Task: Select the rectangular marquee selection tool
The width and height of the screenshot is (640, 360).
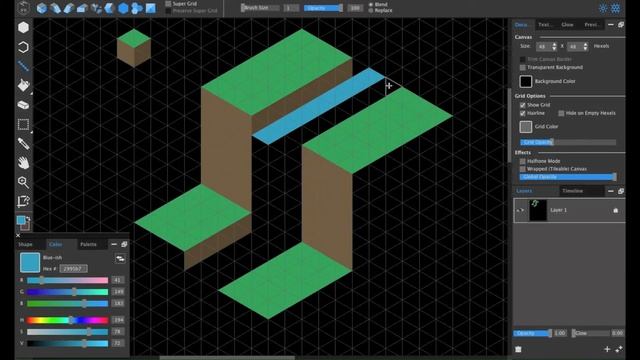Action: pyautogui.click(x=23, y=124)
